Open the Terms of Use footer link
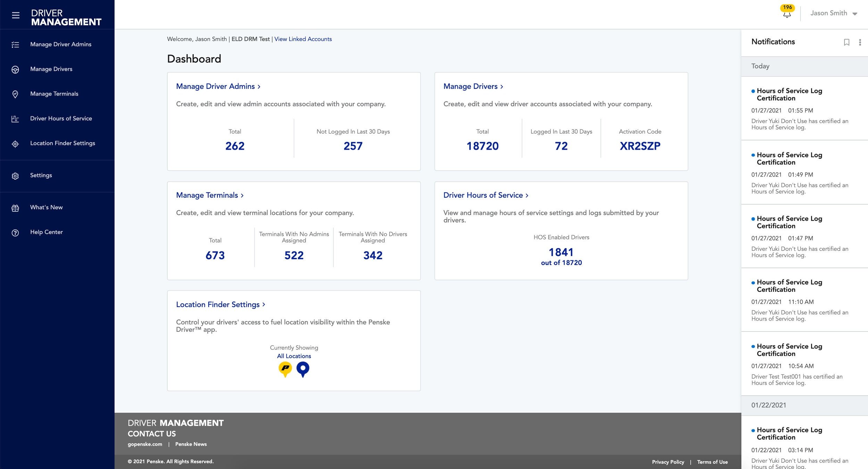The height and width of the screenshot is (469, 868). [712, 462]
